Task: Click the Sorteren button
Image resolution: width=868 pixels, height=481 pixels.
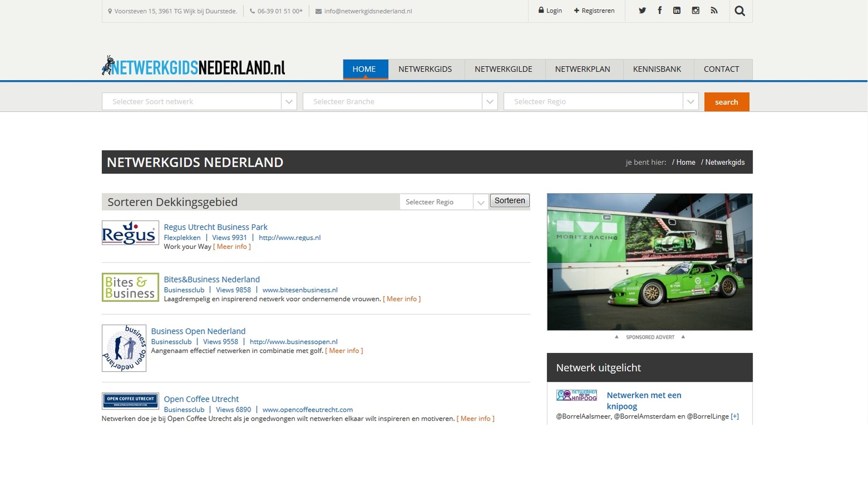Action: pyautogui.click(x=510, y=201)
